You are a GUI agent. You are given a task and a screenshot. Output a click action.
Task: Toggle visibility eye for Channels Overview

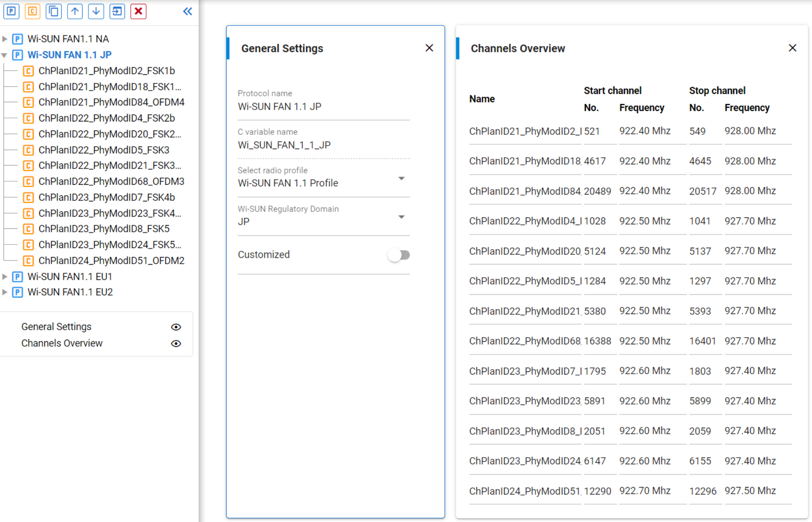click(176, 344)
